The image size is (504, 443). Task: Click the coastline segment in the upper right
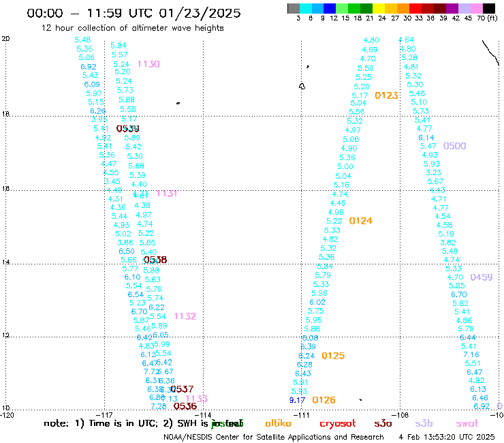coord(490,52)
